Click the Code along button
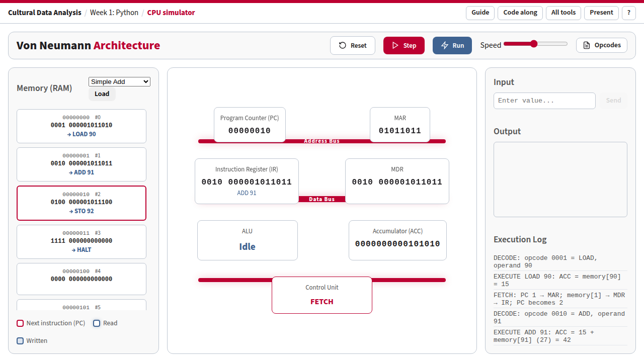Viewport: 644px width, 362px height. pos(520,13)
